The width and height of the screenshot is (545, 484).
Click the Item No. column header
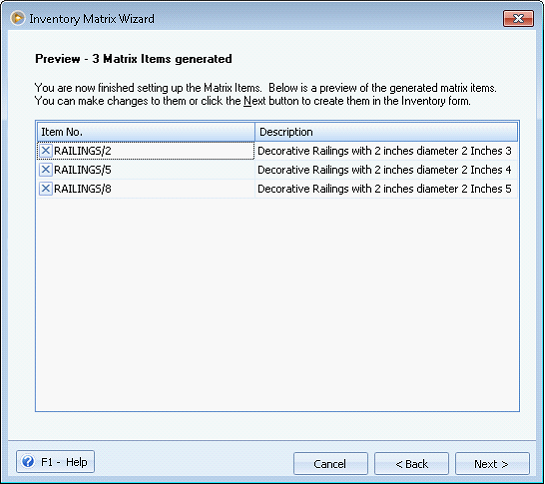[146, 132]
